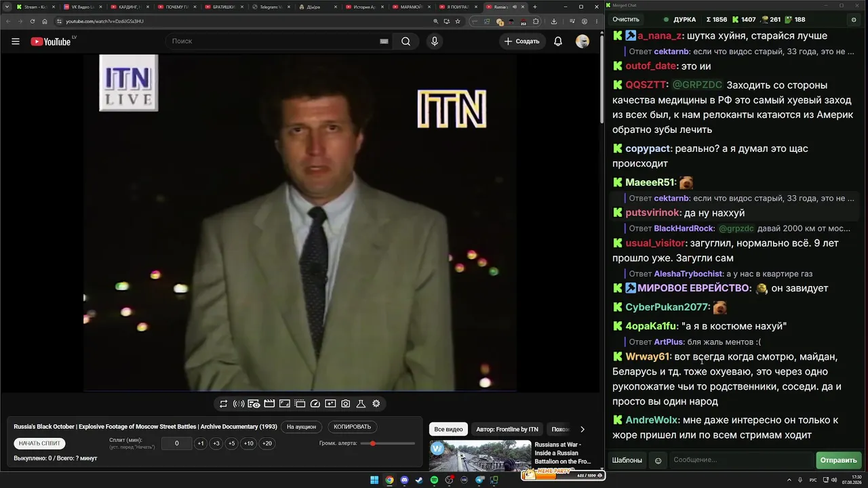This screenshot has width=868, height=488.
Task: Click the 'Создать' create button
Action: pyautogui.click(x=522, y=41)
